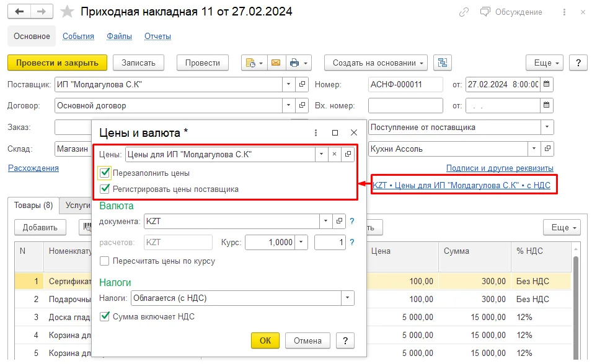Open calendar for the Вх. номер date
The image size is (592, 364).
click(546, 106)
